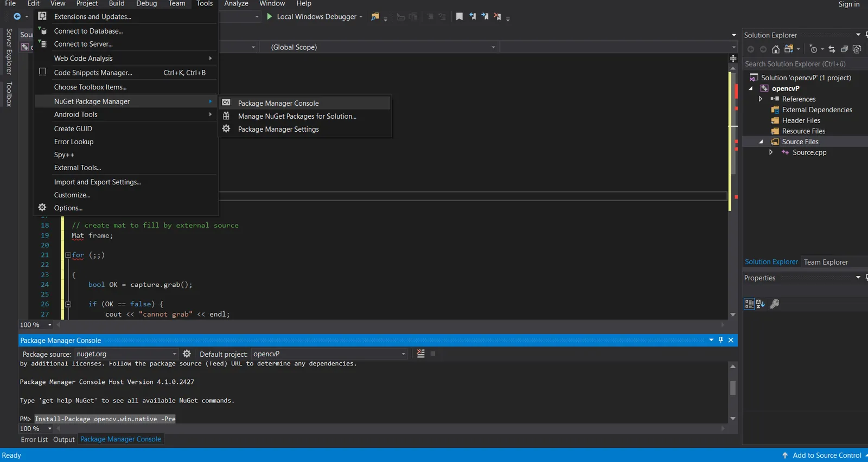Select External Dependencies in Solution Explorer
The width and height of the screenshot is (868, 462).
[x=817, y=110]
